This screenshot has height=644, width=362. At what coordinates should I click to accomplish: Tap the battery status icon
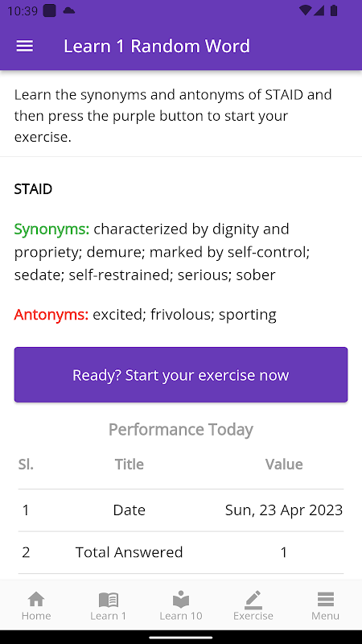334,10
